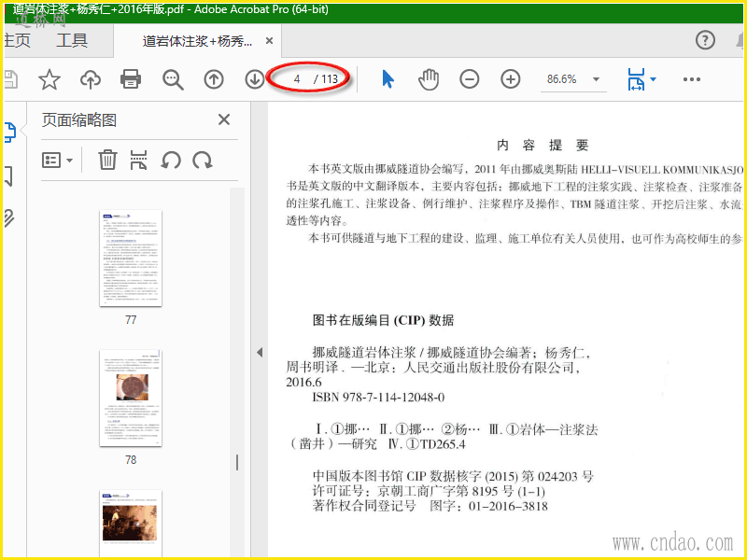This screenshot has width=747, height=560.
Task: Close the 页面缩略图 thumbnails panel
Action: (x=224, y=119)
